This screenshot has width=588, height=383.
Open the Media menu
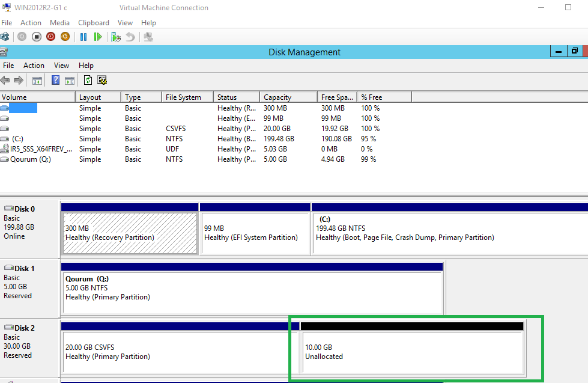click(x=59, y=22)
